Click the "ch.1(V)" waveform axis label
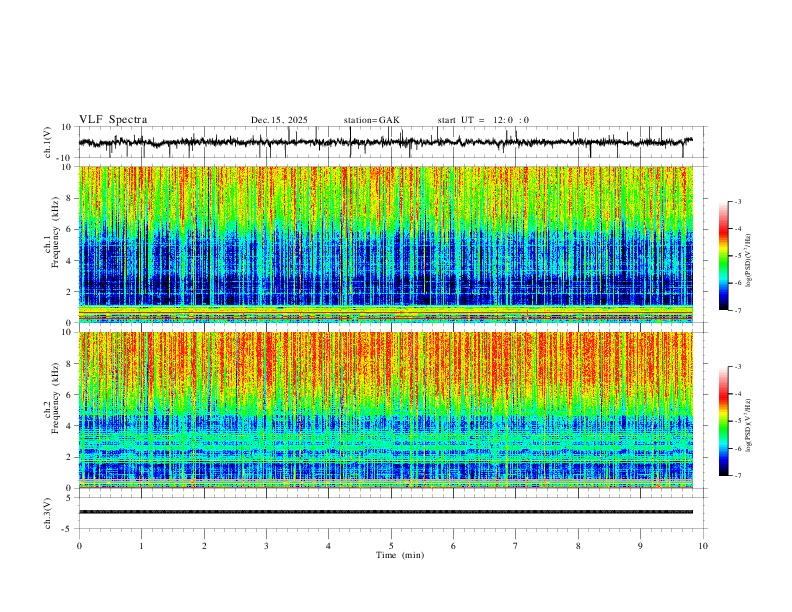 tap(48, 142)
